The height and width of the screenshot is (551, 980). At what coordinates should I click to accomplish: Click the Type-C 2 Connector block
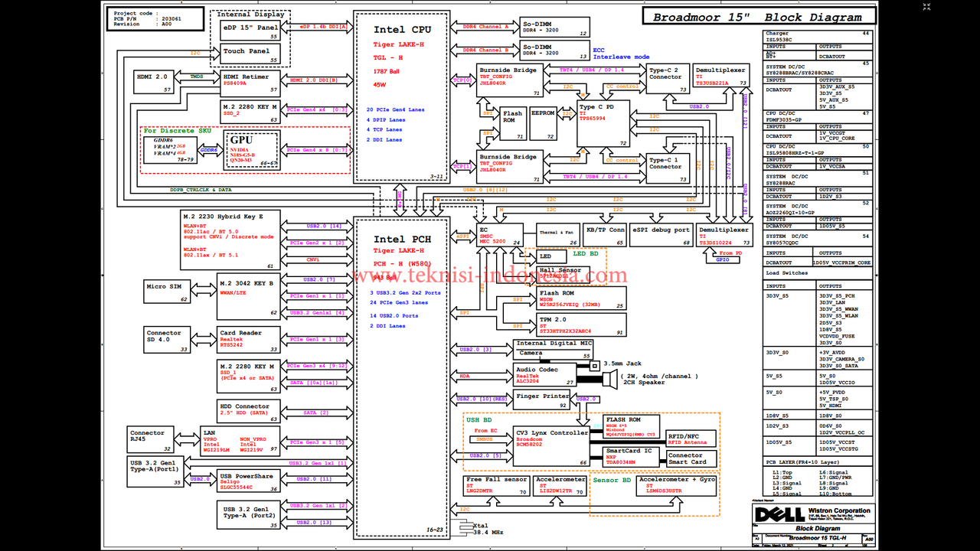(668, 80)
